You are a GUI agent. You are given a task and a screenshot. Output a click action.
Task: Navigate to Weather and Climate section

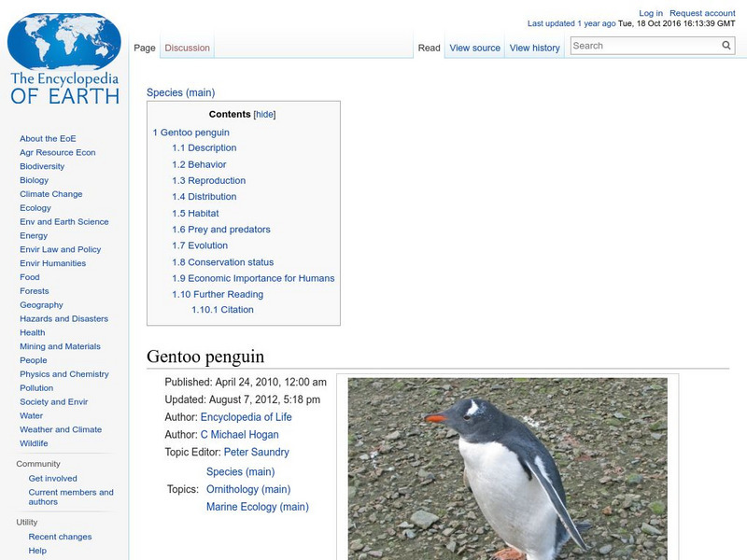pyautogui.click(x=62, y=429)
